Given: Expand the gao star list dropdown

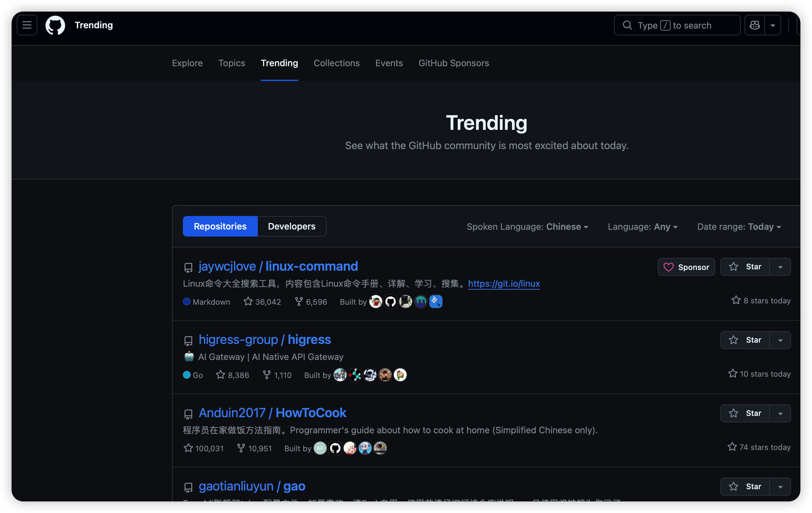Looking at the screenshot, I should pyautogui.click(x=780, y=486).
